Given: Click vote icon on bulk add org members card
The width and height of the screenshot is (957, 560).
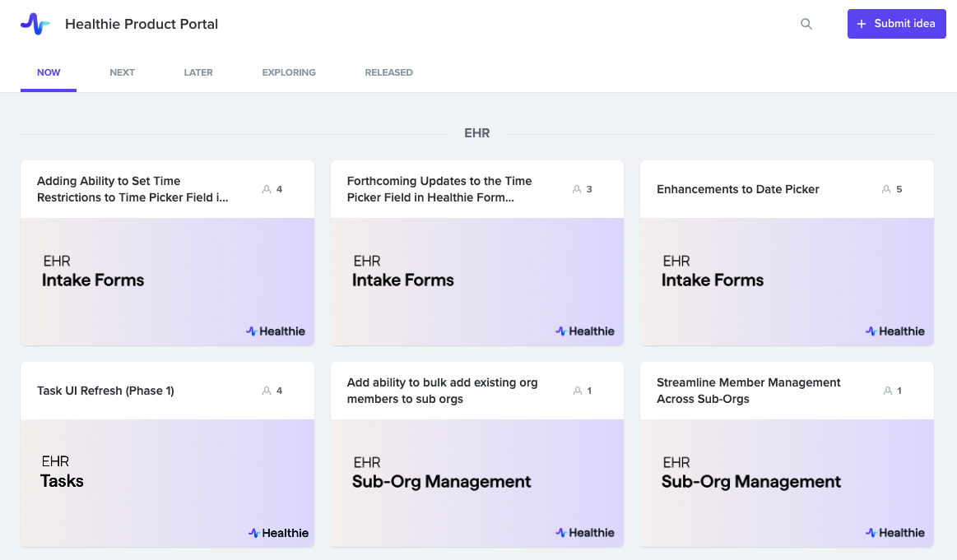Looking at the screenshot, I should tap(577, 391).
